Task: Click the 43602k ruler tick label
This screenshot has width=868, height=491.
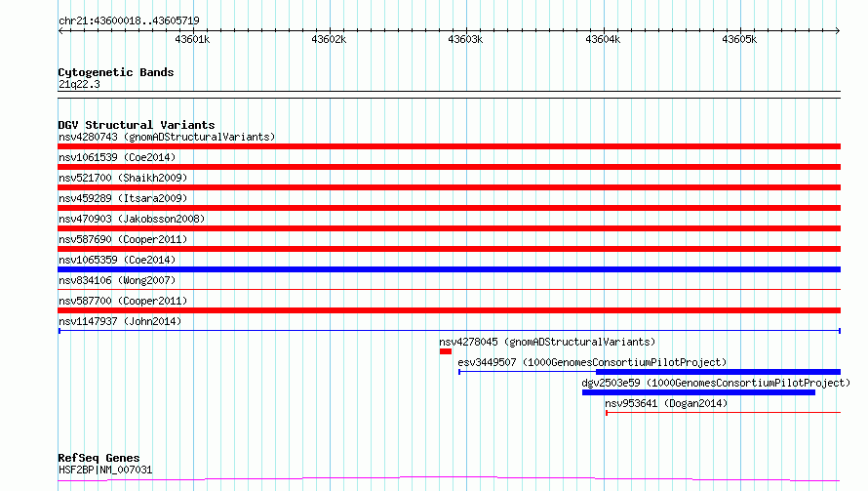Action: click(329, 39)
